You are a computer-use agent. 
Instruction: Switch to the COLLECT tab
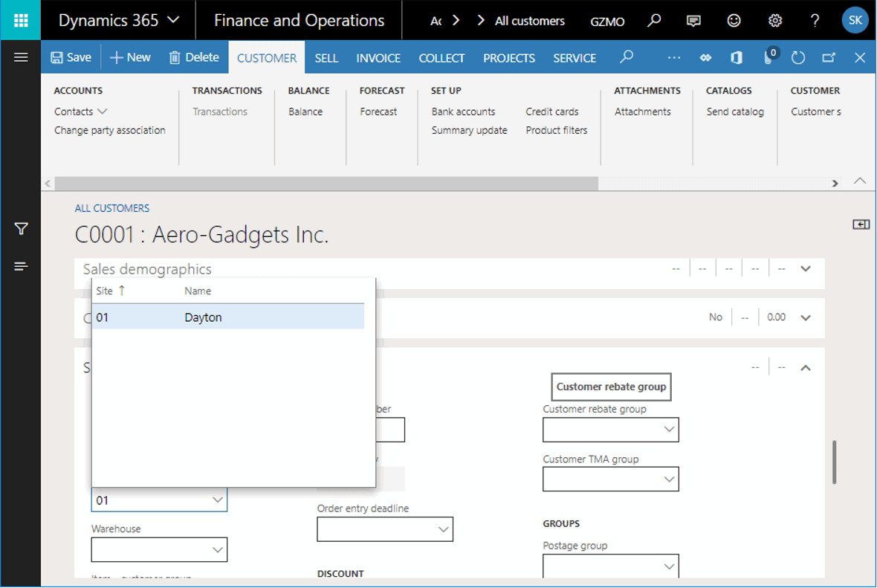click(x=441, y=58)
